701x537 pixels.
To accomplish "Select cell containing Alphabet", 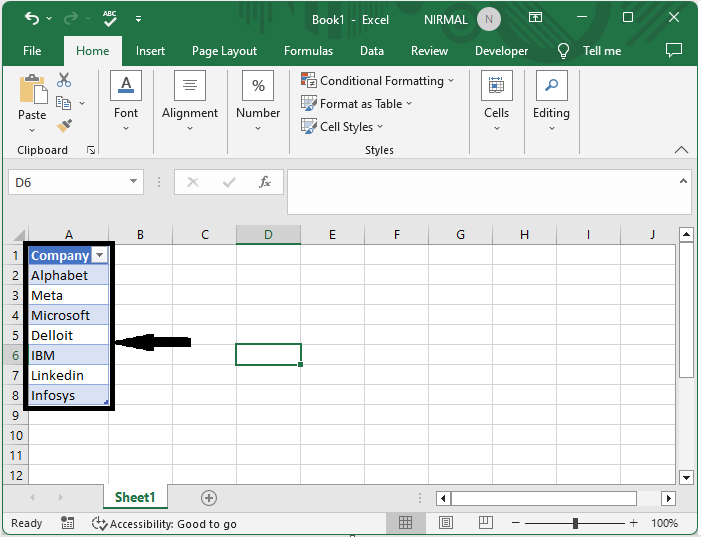I will (69, 275).
